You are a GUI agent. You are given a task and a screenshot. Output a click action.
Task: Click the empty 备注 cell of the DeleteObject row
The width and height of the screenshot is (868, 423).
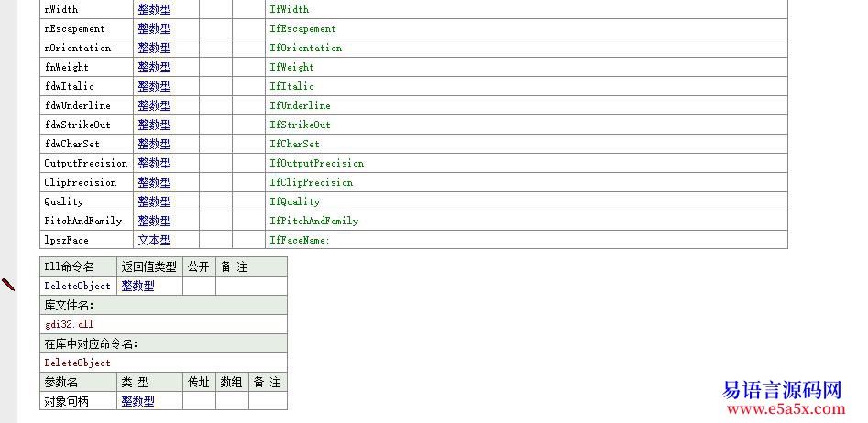[250, 286]
